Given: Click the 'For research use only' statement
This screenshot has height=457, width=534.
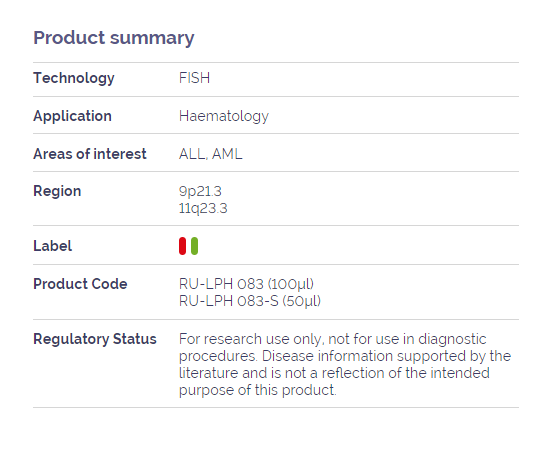Looking at the screenshot, I should 250,339.
